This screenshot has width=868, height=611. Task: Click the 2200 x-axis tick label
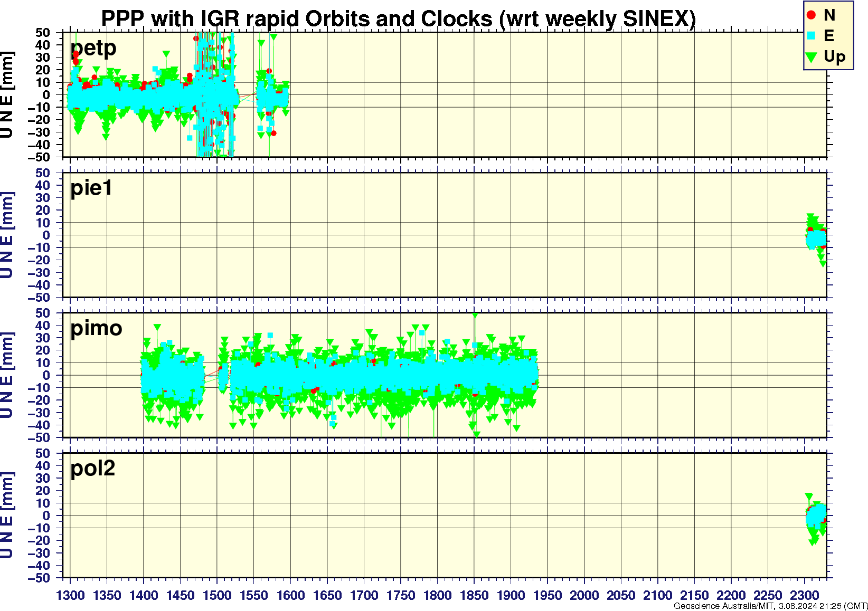[731, 595]
